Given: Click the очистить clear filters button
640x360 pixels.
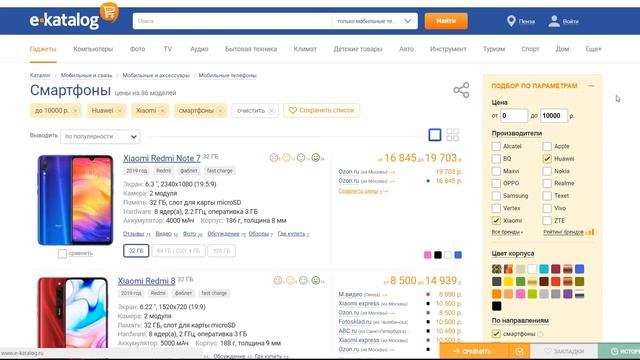Looking at the screenshot, I should (x=255, y=111).
